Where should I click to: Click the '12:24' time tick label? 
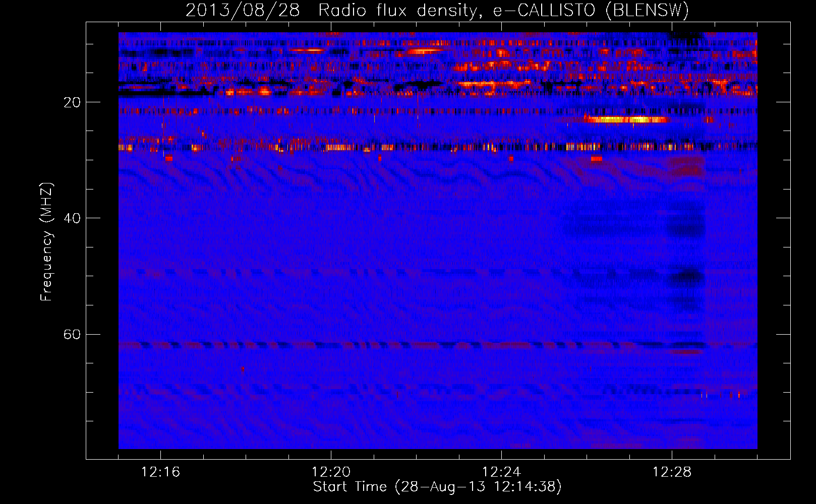pos(501,472)
